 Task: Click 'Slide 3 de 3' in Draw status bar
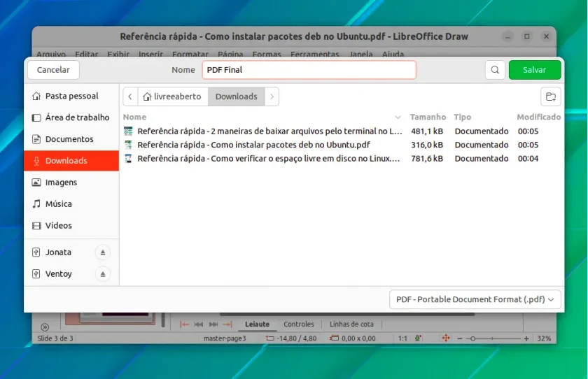click(55, 338)
